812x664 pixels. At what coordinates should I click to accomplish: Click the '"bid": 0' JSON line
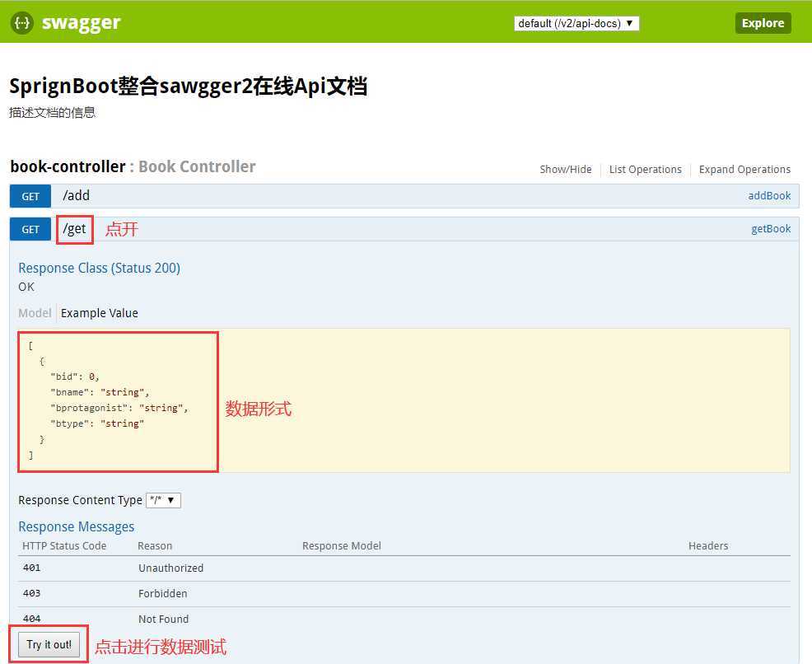click(x=75, y=376)
